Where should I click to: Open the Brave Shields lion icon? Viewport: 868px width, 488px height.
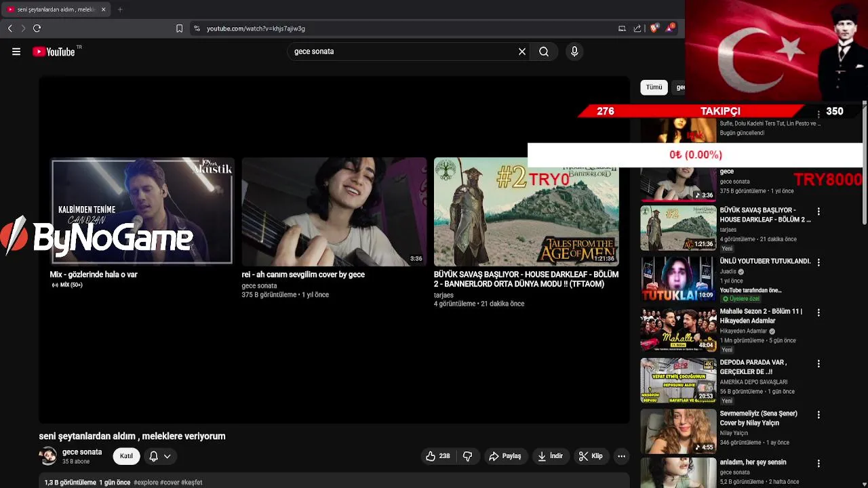coord(654,28)
